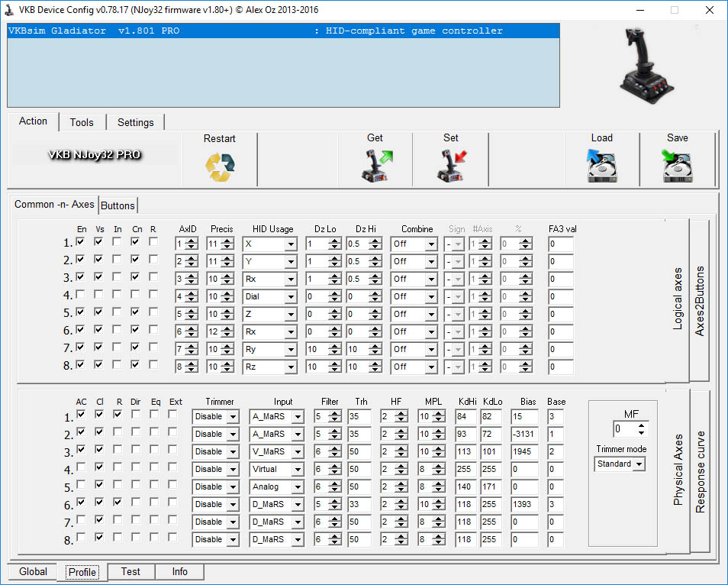
Task: Toggle R checkbox for logical axis 8
Action: tap(153, 365)
